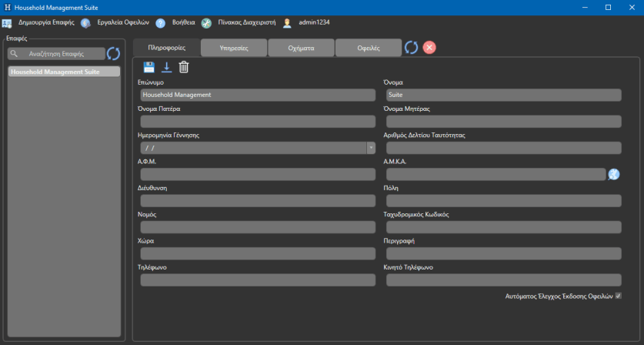
Task: Click the Ταχυδρομικός Κωδικός input field
Action: [x=503, y=227]
